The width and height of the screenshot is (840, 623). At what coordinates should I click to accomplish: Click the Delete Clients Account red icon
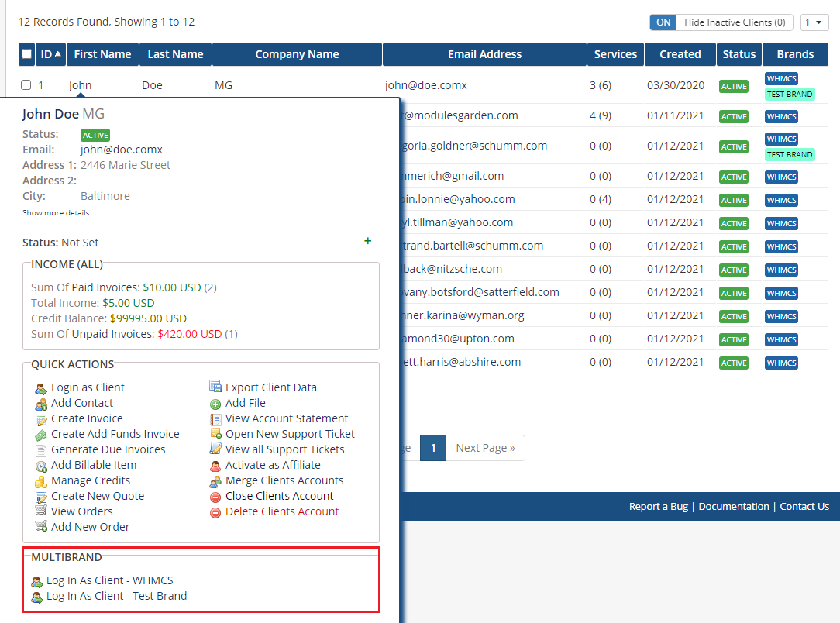point(215,513)
